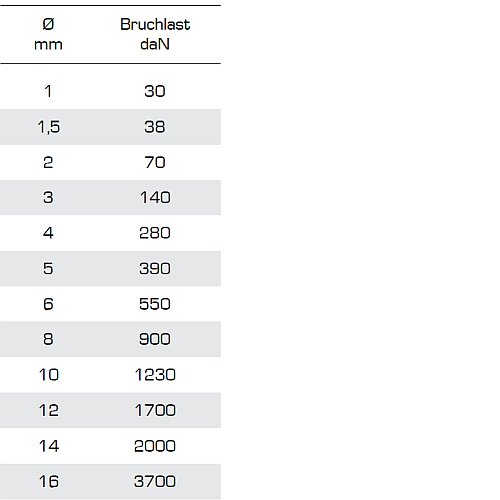The height and width of the screenshot is (500, 500).
Task: Select the diameter 1 cell
Action: tap(48, 91)
